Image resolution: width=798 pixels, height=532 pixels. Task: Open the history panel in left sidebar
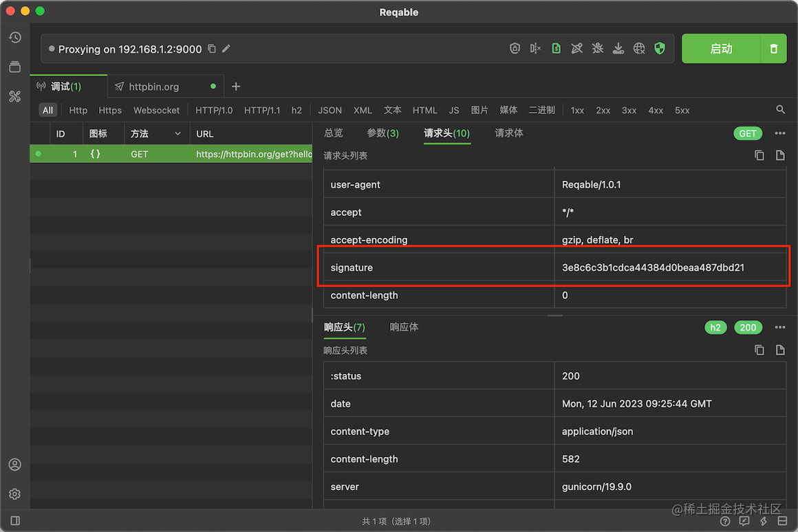(x=15, y=37)
